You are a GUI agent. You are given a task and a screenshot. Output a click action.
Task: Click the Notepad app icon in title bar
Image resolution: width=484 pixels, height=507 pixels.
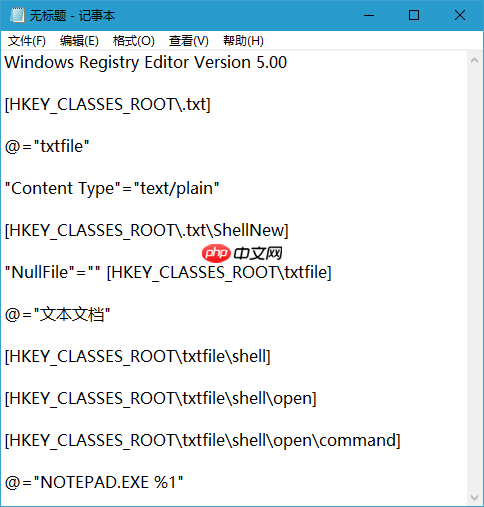tap(17, 15)
